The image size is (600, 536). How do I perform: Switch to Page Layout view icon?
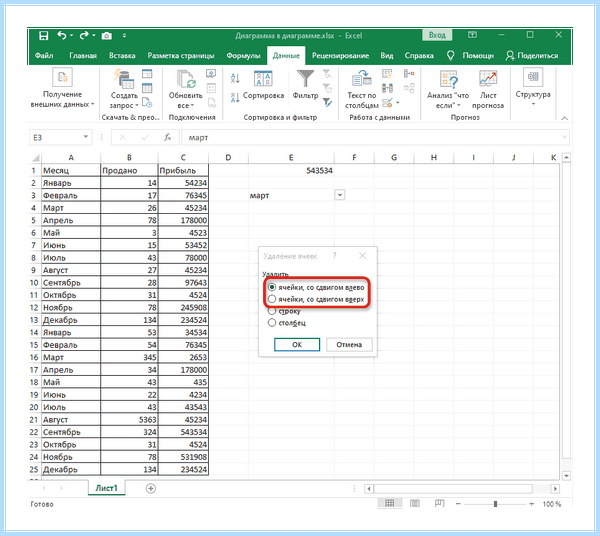(x=415, y=503)
